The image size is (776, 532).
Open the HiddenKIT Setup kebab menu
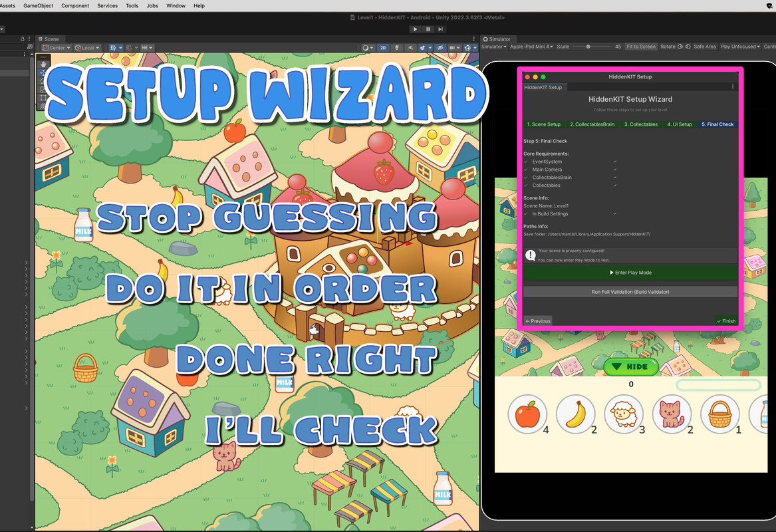(733, 87)
